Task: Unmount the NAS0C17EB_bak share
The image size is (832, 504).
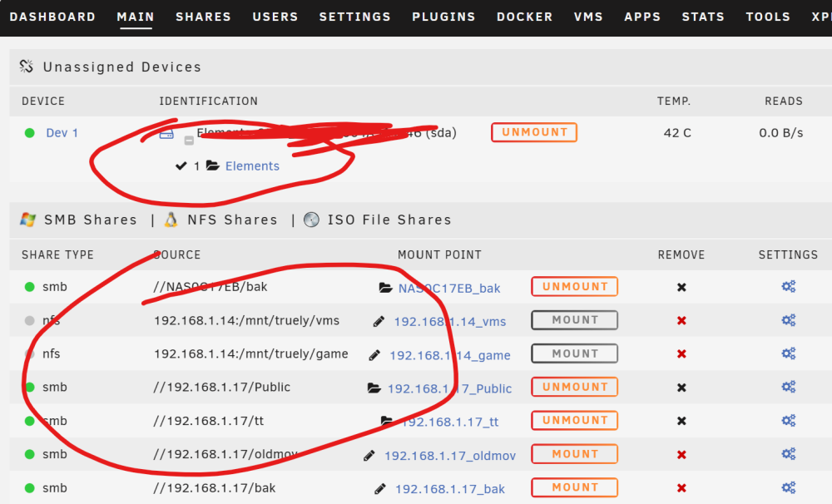Action: coord(575,286)
